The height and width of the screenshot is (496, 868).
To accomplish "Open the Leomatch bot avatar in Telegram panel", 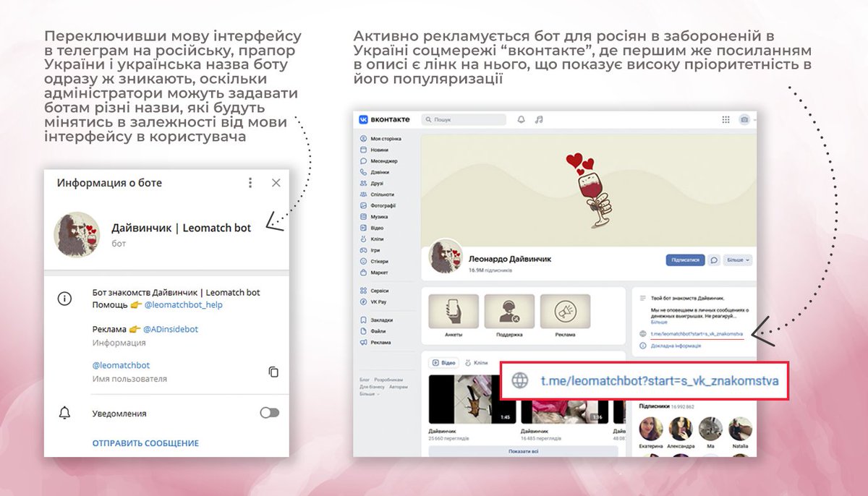I will (x=77, y=235).
